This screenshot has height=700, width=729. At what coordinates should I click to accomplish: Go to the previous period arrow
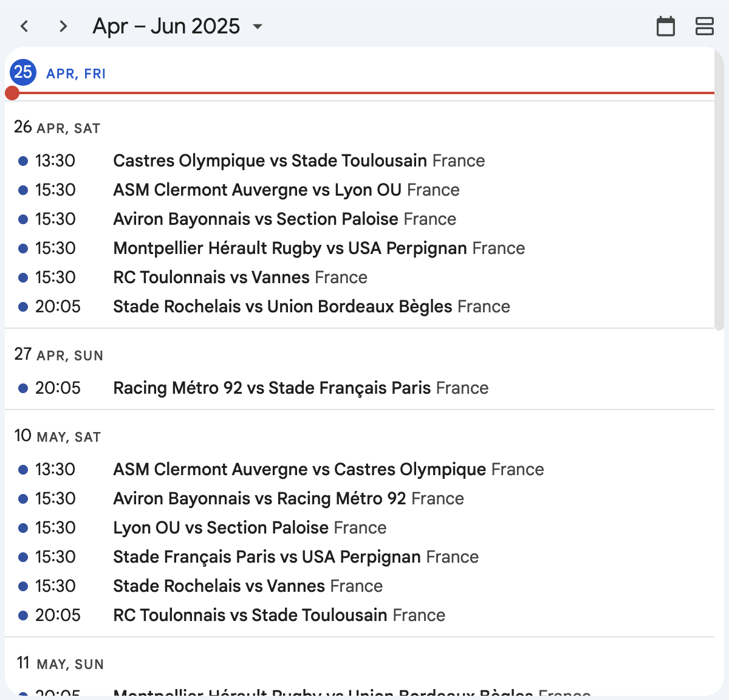[24, 26]
